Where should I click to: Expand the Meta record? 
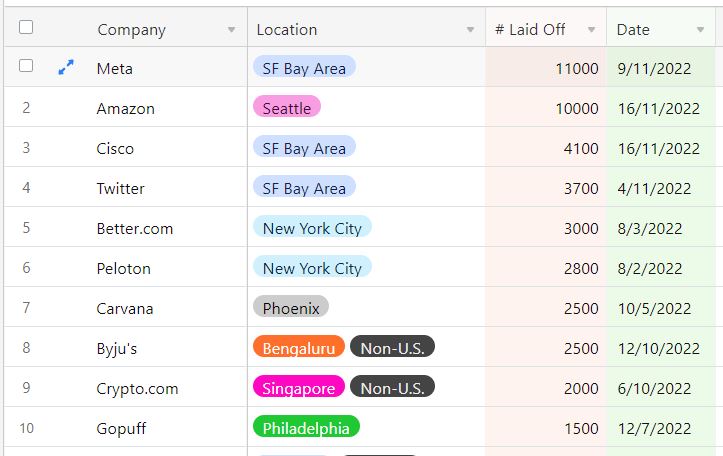point(66,67)
